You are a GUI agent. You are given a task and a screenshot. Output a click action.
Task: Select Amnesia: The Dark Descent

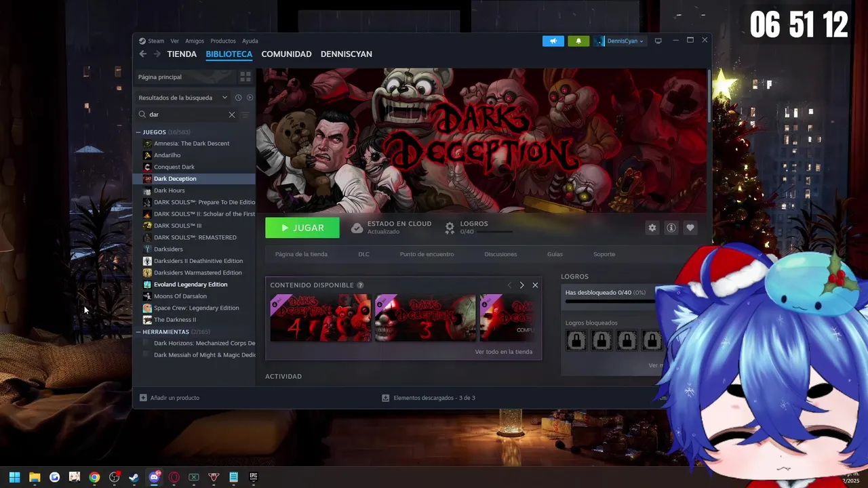(x=195, y=144)
